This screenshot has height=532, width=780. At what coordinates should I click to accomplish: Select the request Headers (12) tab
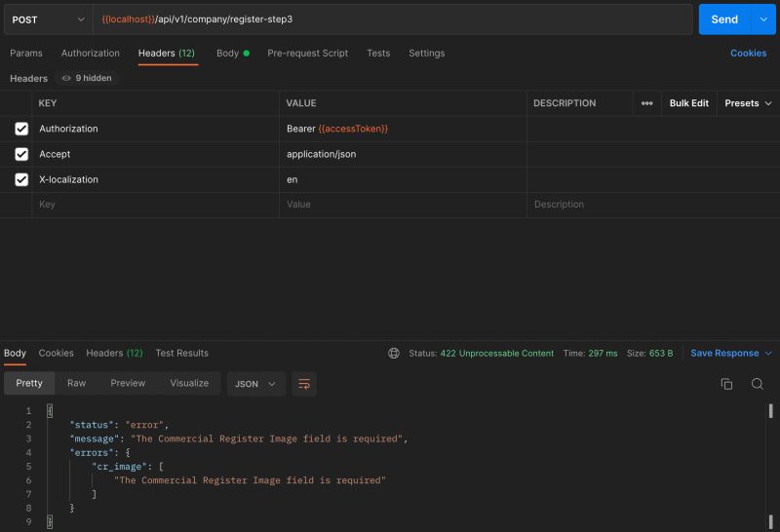[x=167, y=54]
